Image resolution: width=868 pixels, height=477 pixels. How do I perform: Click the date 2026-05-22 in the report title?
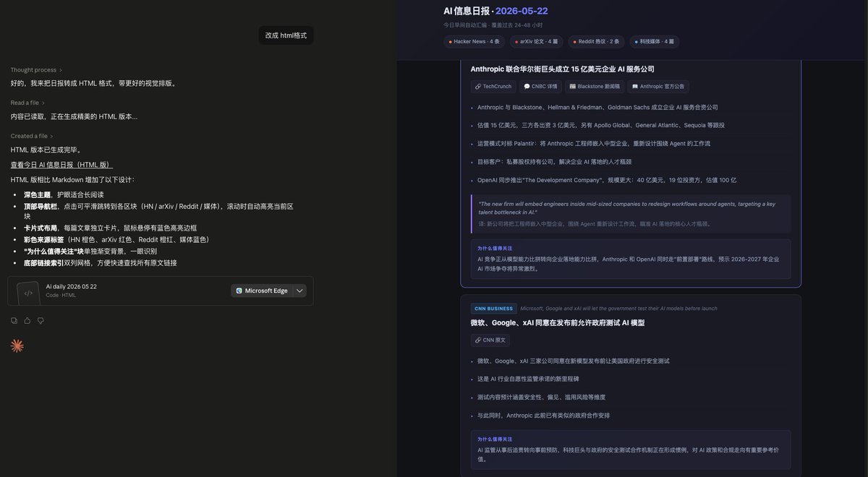(x=522, y=11)
